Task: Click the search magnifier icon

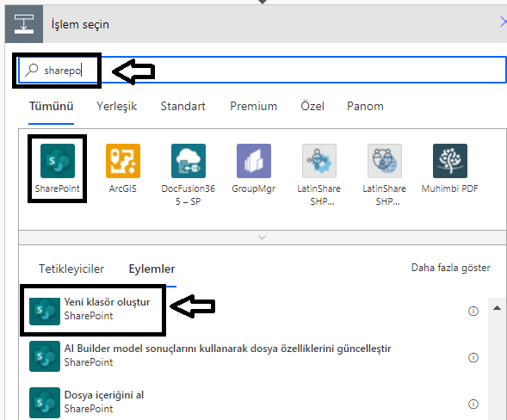Action: [32, 70]
